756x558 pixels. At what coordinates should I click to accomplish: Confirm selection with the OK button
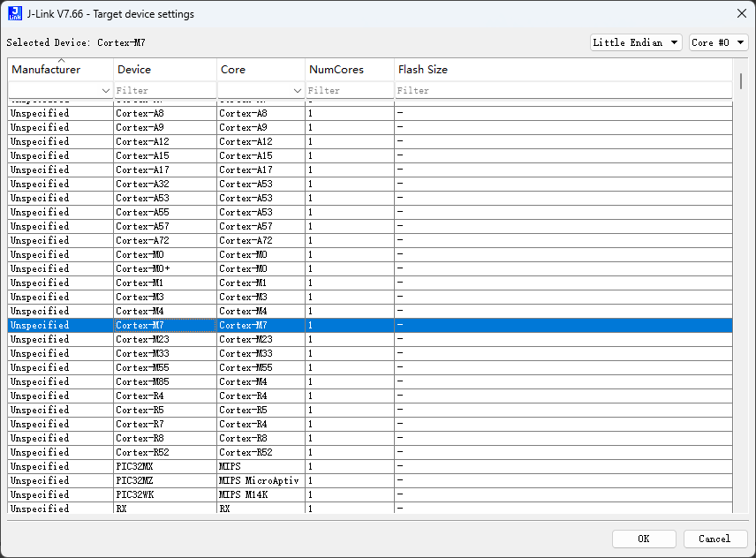coord(644,539)
